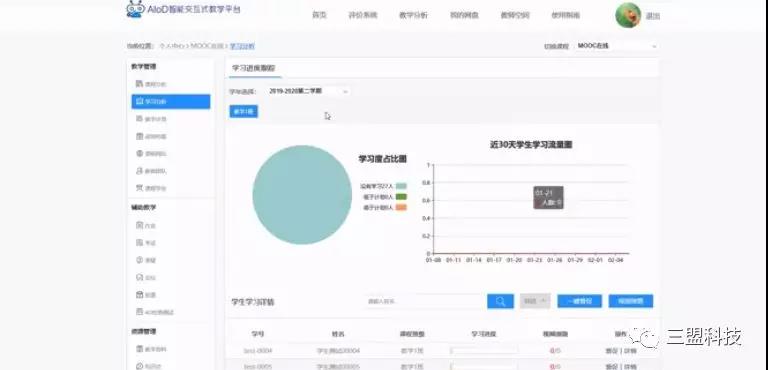The image size is (768, 370).
Task: Toggle the orange pie legend entry
Action: pyautogui.click(x=384, y=208)
